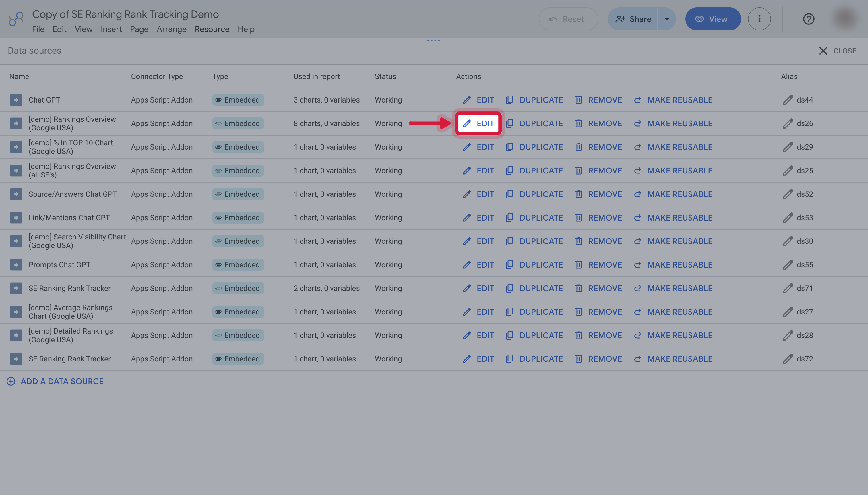This screenshot has width=868, height=495.
Task: Make the ds72 SE Ranking Rank Tracker source reusable
Action: (x=673, y=359)
